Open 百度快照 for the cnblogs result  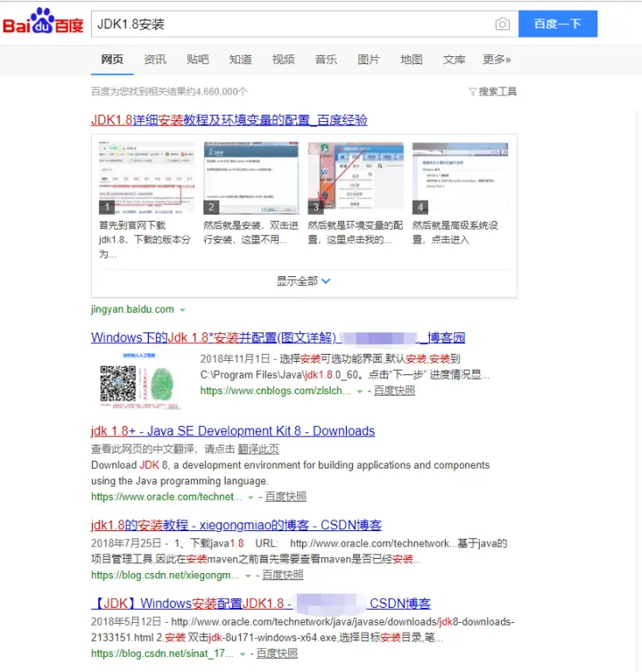click(x=394, y=390)
